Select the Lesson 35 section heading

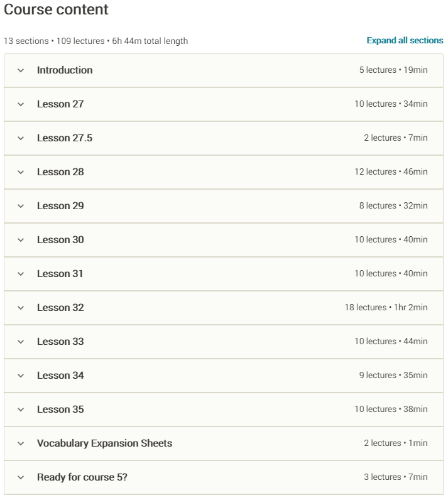click(x=60, y=410)
